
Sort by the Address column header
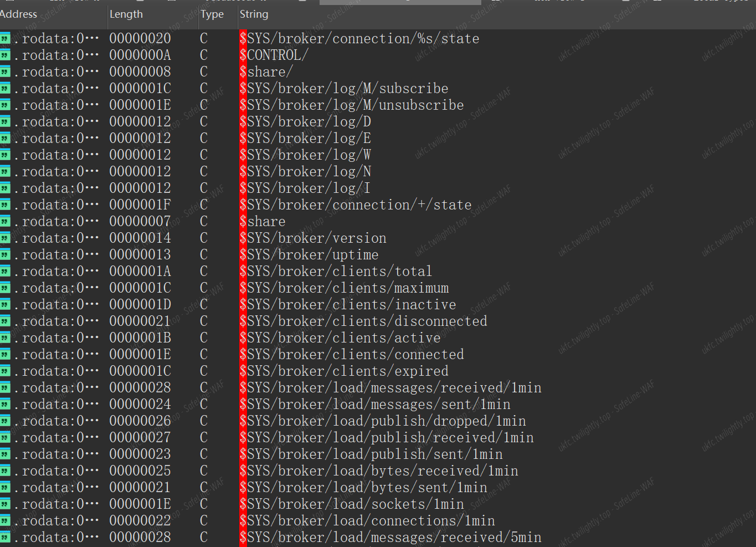pos(19,14)
